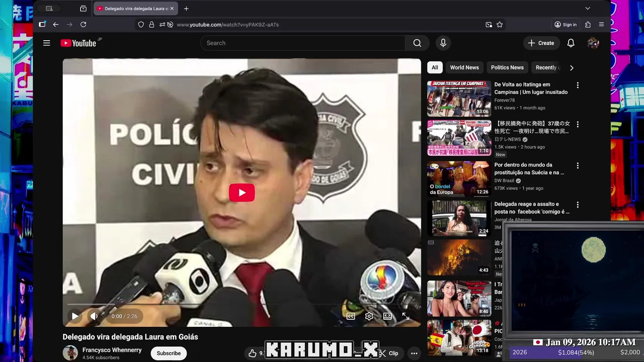Start voice search with the microphone icon
This screenshot has width=644, height=362.
tap(443, 43)
